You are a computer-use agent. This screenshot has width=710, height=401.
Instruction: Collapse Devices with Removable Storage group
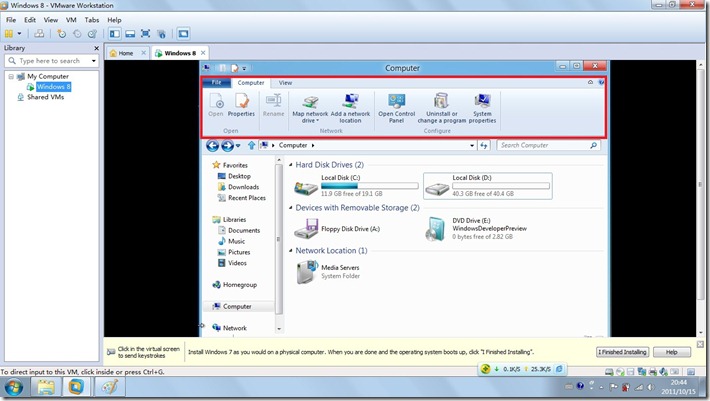(x=291, y=208)
